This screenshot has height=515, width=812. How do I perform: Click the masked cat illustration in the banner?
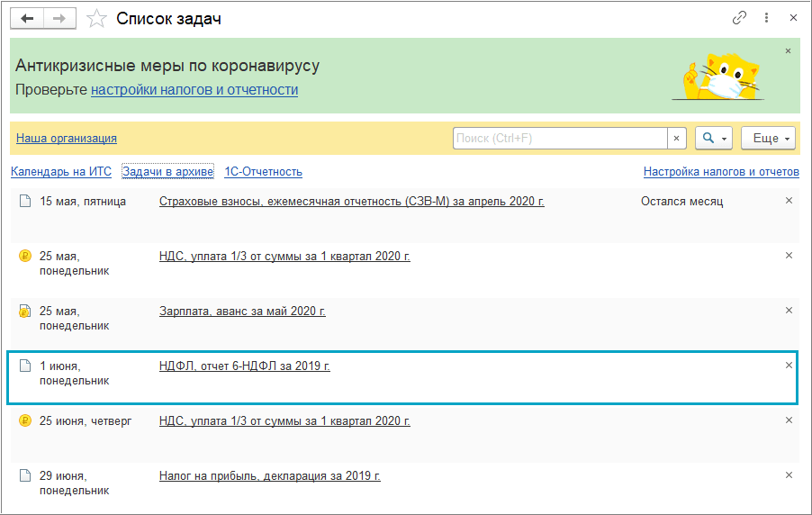point(720,77)
